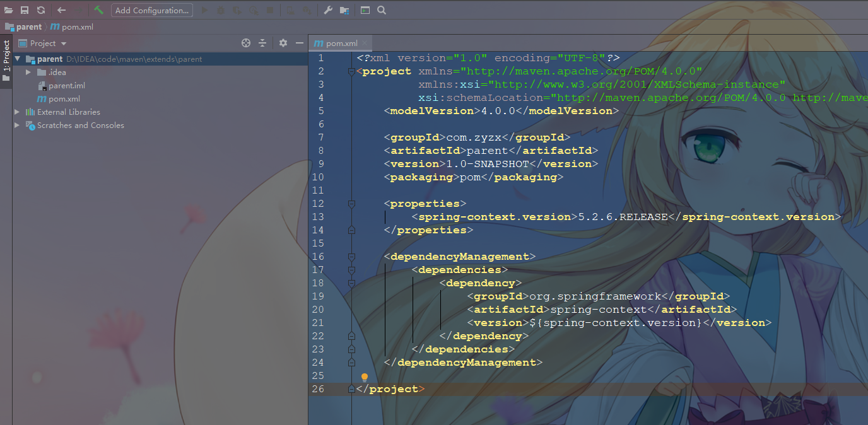Click the Profiler run icon
Viewport: 868px width, 425px height.
(x=253, y=10)
